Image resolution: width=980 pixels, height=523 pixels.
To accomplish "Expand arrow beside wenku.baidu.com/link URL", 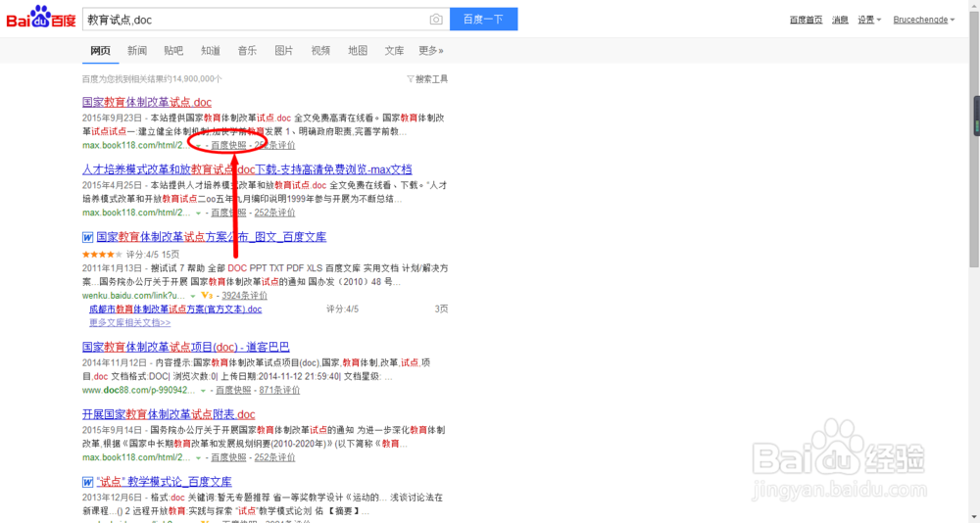I will 193,296.
